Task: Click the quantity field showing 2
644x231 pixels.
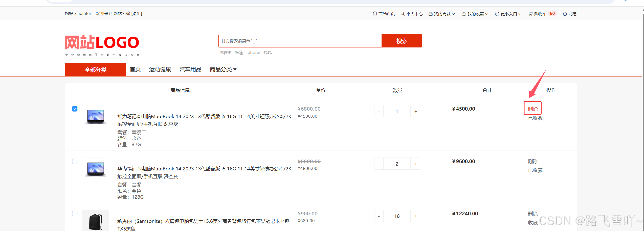Action: coord(397,164)
